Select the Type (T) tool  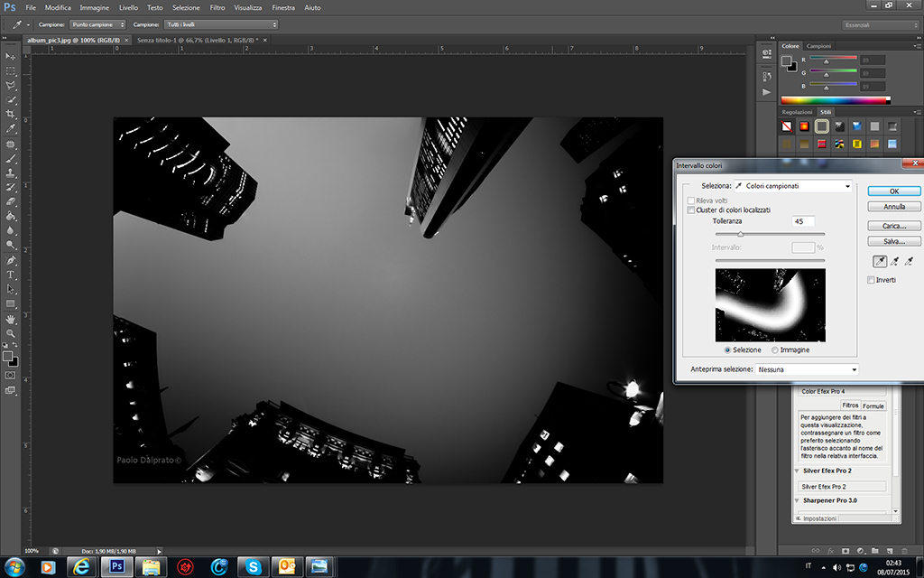(x=11, y=275)
